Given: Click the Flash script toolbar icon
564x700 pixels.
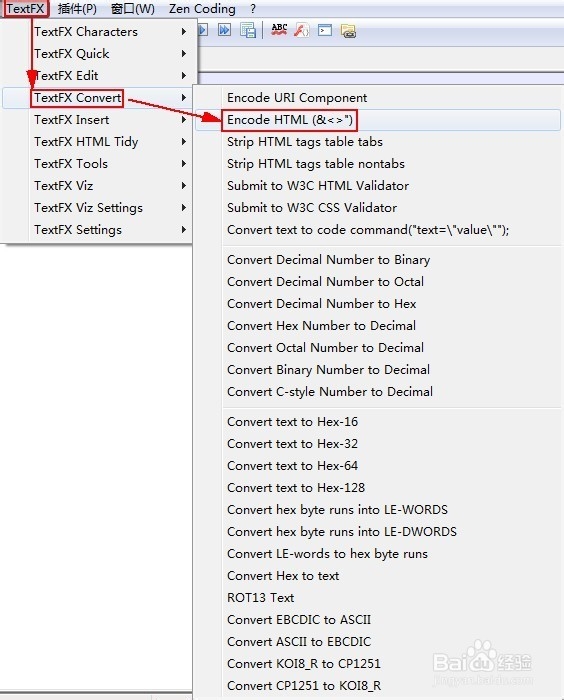Looking at the screenshot, I should (x=302, y=30).
